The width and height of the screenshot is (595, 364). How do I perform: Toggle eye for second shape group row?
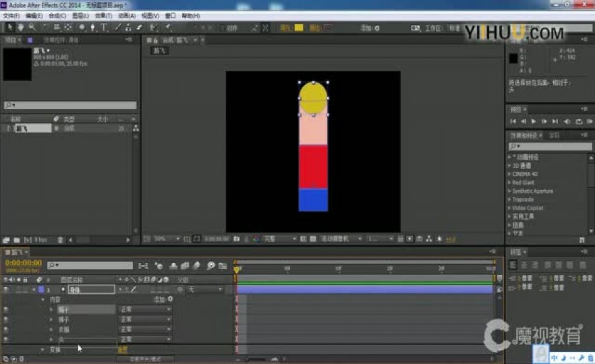(x=6, y=320)
